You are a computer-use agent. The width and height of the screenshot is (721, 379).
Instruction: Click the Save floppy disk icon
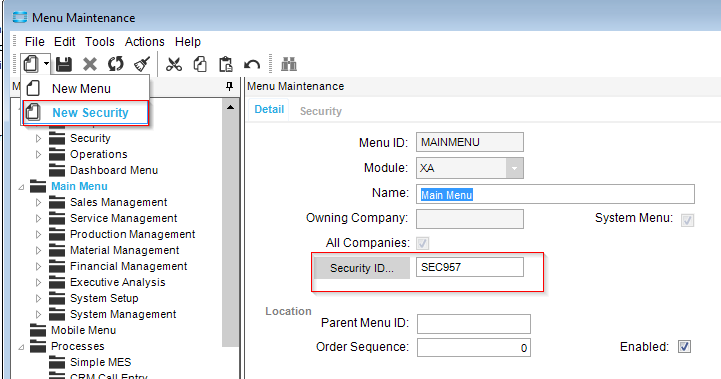click(x=64, y=64)
